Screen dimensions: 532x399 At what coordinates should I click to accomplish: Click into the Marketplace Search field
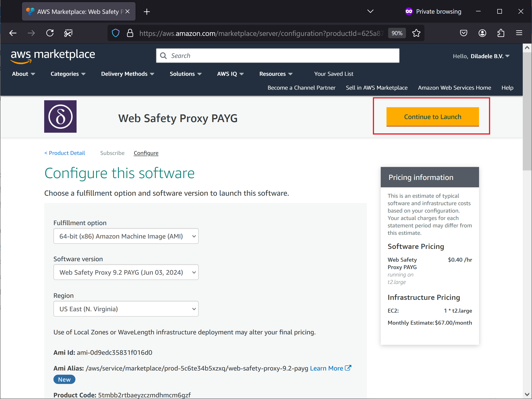coord(278,56)
